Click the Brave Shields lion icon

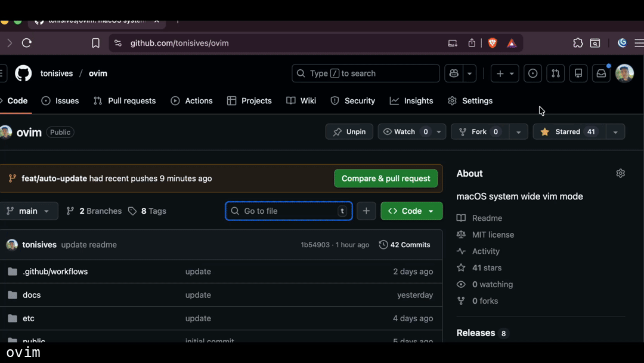pyautogui.click(x=492, y=43)
